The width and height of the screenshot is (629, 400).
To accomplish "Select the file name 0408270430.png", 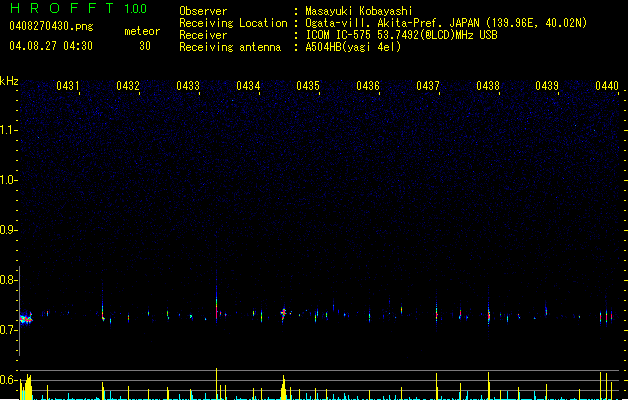I will (51, 26).
